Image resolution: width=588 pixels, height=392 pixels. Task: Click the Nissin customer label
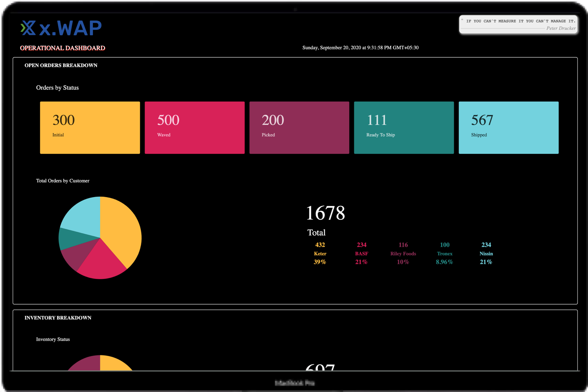coord(486,254)
